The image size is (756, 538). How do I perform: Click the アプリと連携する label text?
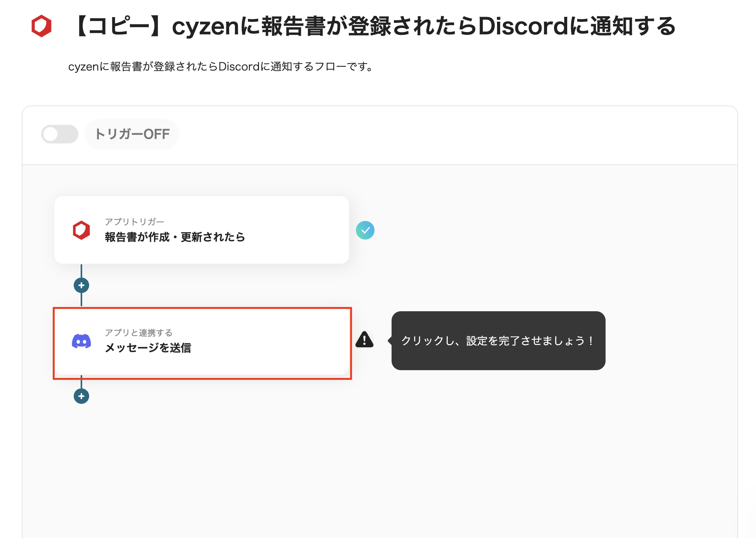click(x=138, y=333)
